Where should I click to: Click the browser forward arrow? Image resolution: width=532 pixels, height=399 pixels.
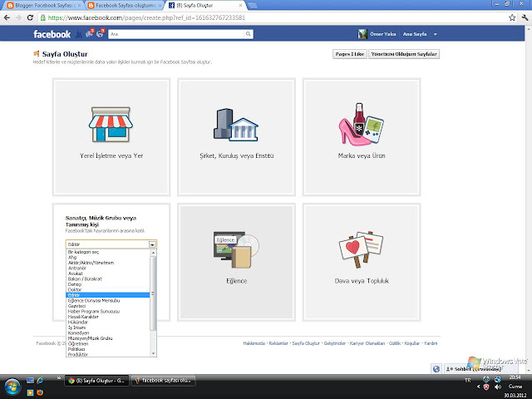[18, 17]
